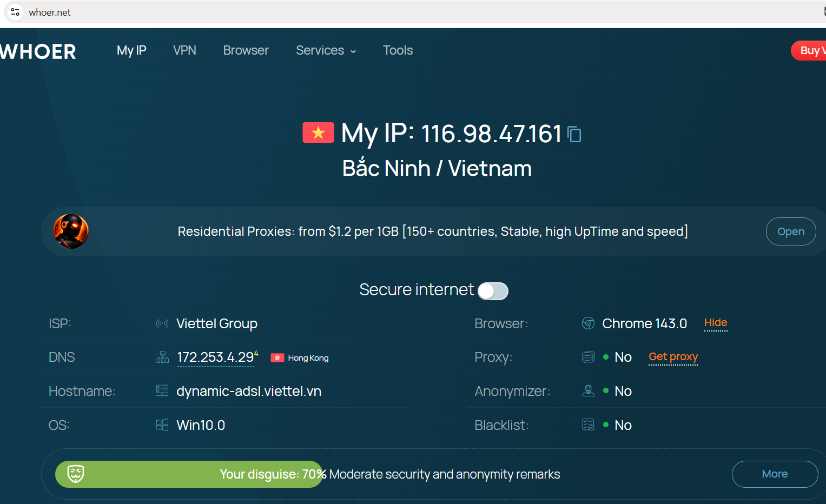Click the More button
This screenshot has height=504, width=826.
point(775,474)
